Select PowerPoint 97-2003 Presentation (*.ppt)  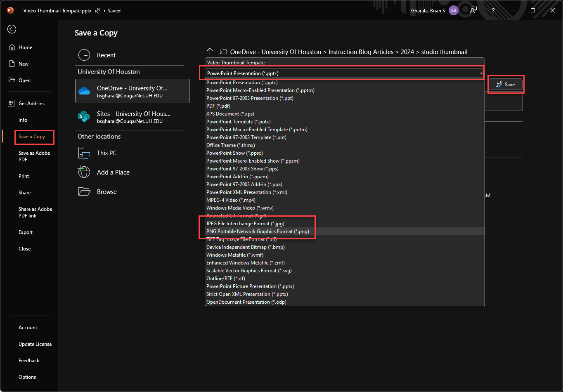[x=345, y=98]
